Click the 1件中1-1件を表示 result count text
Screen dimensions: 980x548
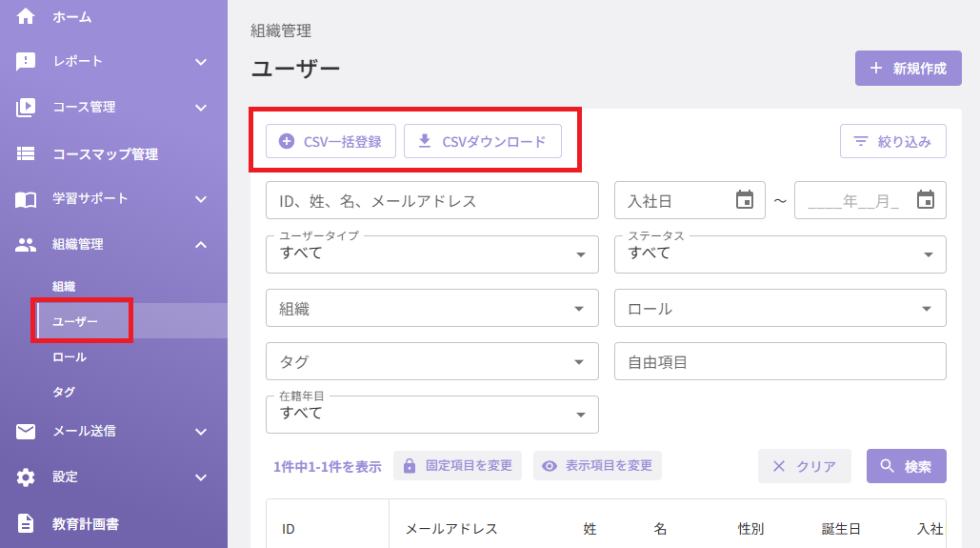(x=327, y=467)
